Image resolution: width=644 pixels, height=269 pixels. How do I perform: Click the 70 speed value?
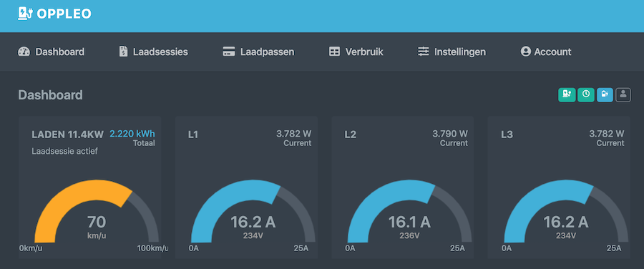[x=97, y=222]
